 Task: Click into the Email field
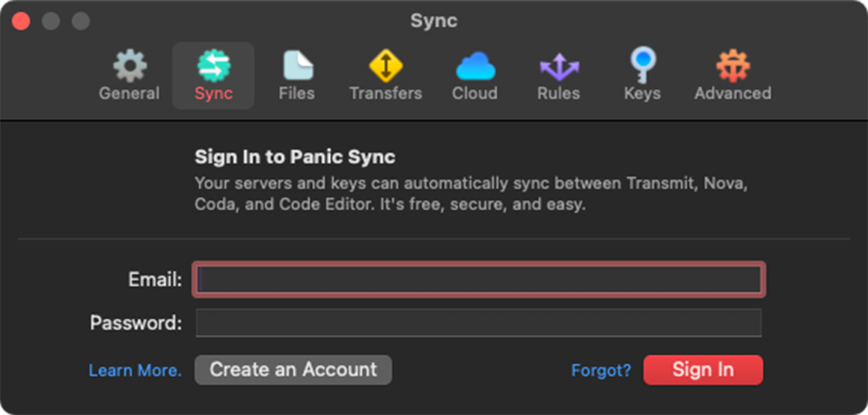pyautogui.click(x=479, y=280)
